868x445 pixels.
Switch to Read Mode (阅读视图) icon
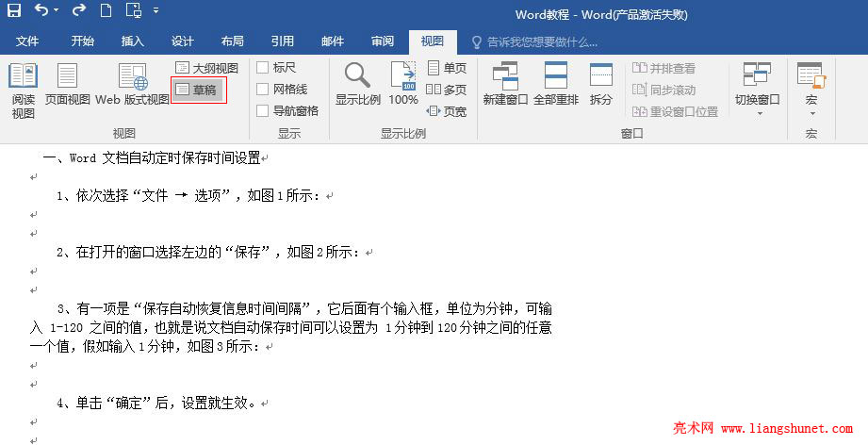[24, 91]
